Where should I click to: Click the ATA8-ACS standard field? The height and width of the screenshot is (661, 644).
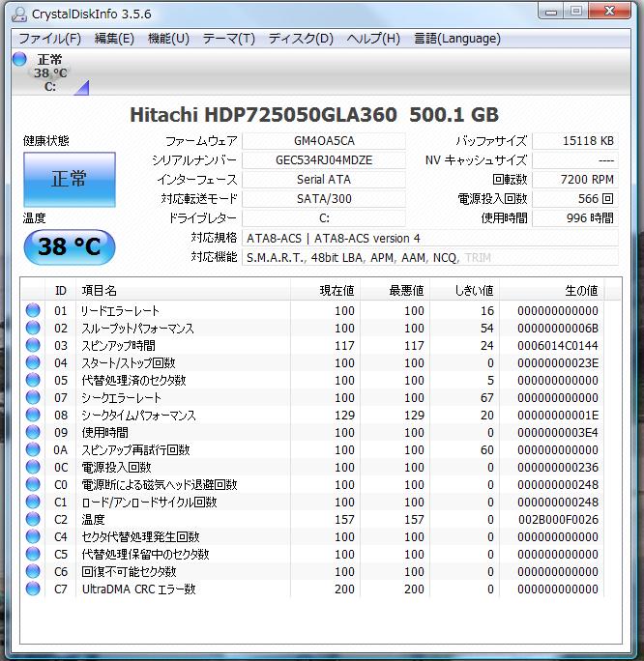[430, 238]
